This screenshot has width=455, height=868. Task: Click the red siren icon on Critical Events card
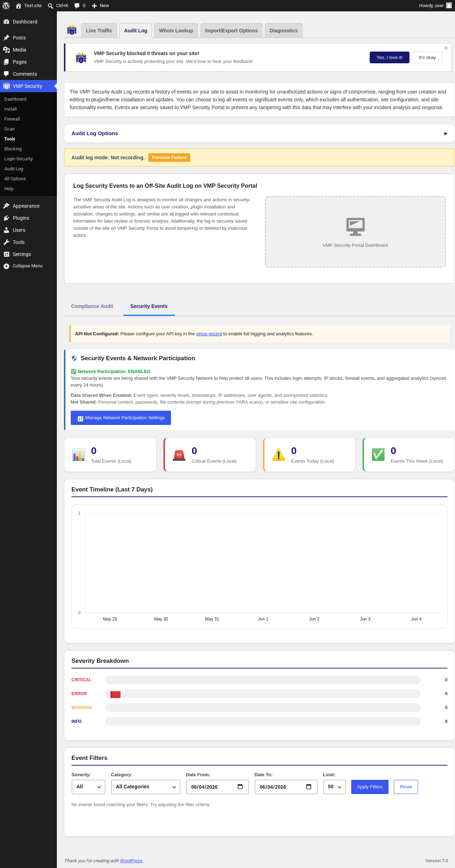click(x=179, y=455)
